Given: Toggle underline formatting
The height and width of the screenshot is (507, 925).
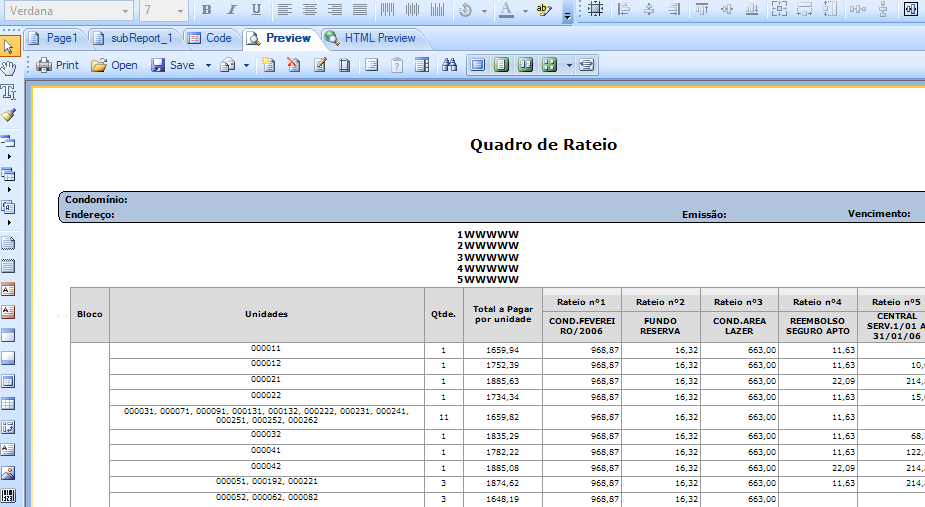Looking at the screenshot, I should click(256, 9).
